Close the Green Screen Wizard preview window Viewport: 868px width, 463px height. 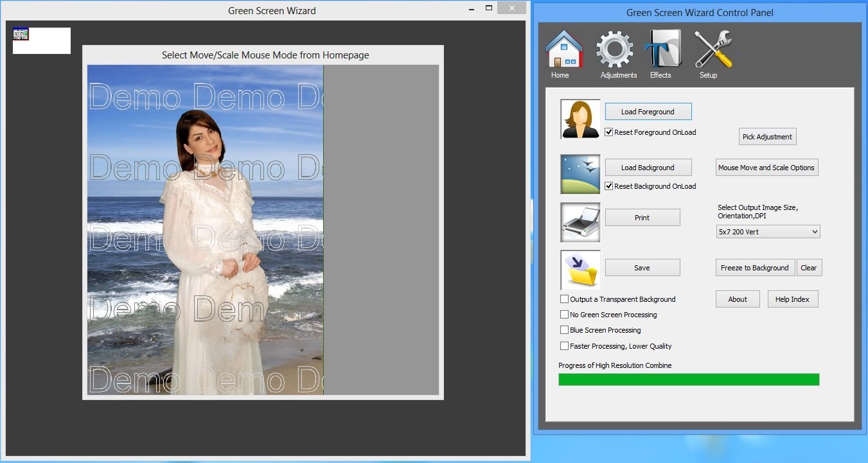[x=512, y=8]
